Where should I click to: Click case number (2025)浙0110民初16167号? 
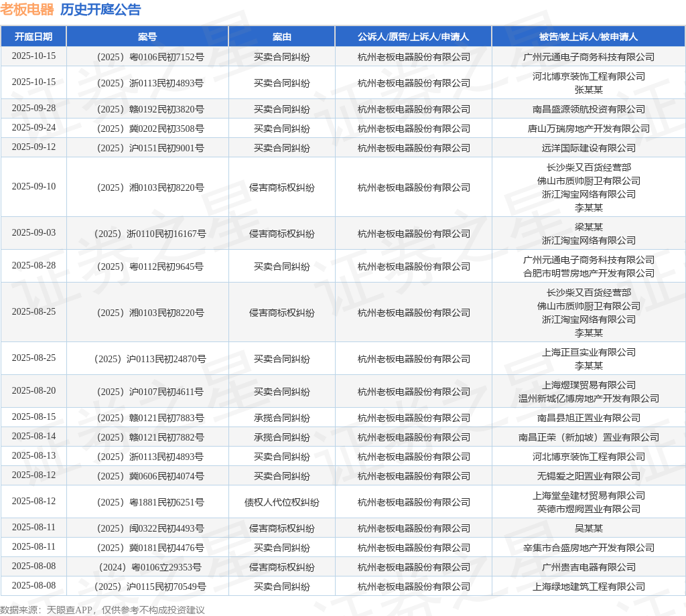[x=150, y=234]
